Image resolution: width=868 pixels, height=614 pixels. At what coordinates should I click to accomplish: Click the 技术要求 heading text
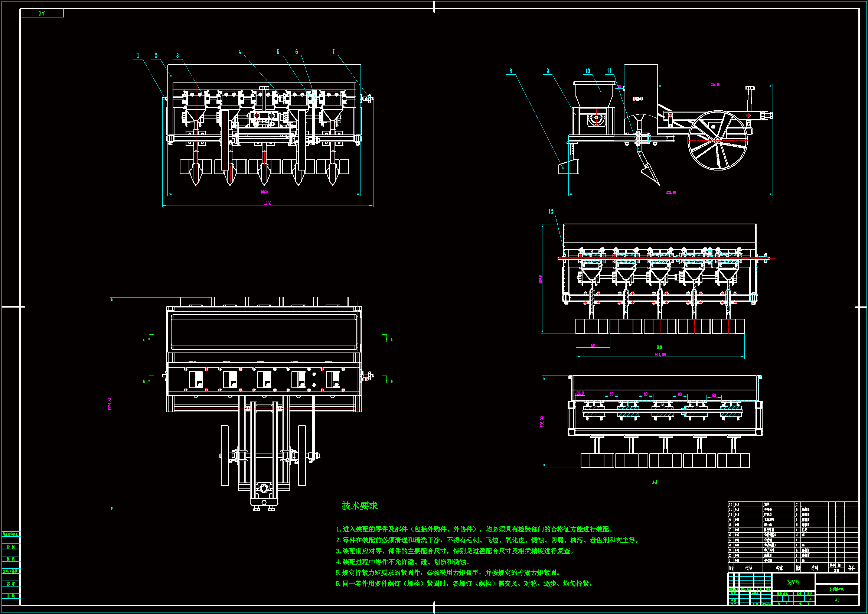359,506
